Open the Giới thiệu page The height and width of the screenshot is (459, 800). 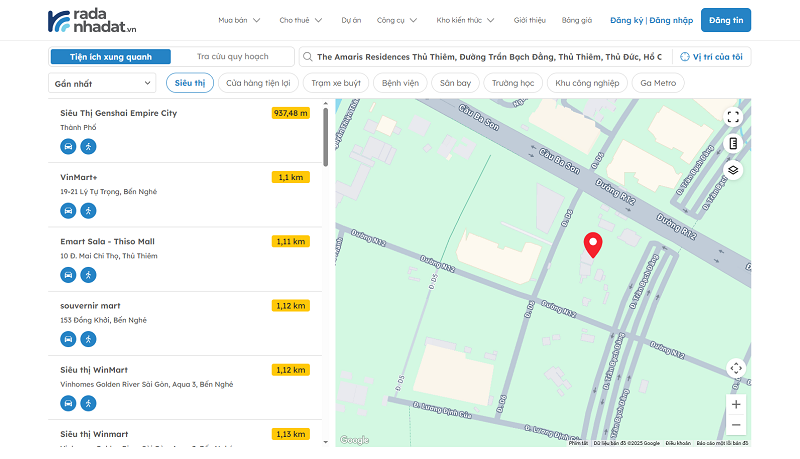530,20
